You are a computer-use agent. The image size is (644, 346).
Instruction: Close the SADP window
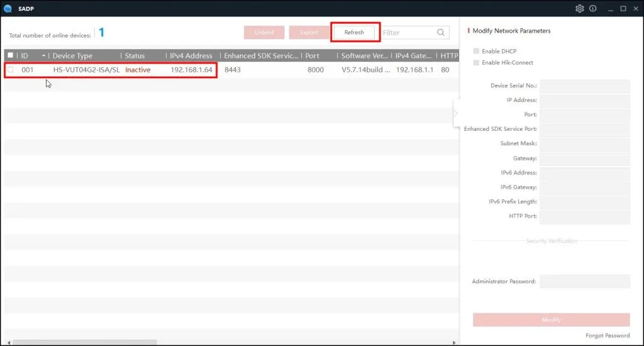coord(636,9)
